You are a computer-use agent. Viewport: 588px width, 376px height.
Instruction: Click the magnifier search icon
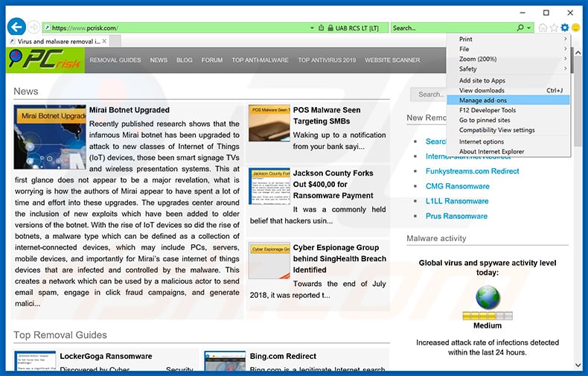tap(520, 28)
